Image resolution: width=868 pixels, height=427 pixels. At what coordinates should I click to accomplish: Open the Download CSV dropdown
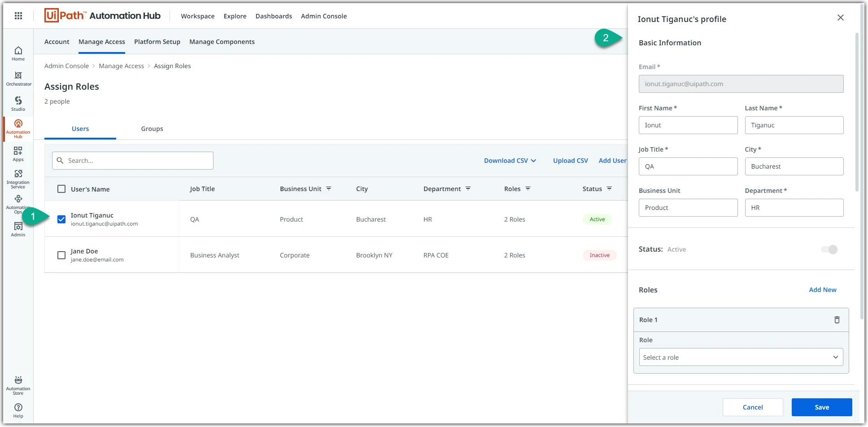[x=510, y=161]
